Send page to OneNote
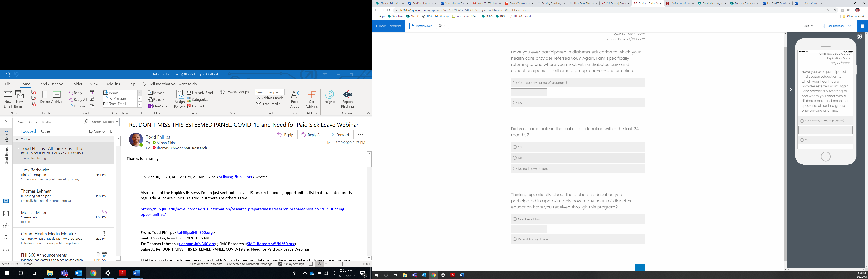The width and height of the screenshot is (868, 279). tap(158, 106)
